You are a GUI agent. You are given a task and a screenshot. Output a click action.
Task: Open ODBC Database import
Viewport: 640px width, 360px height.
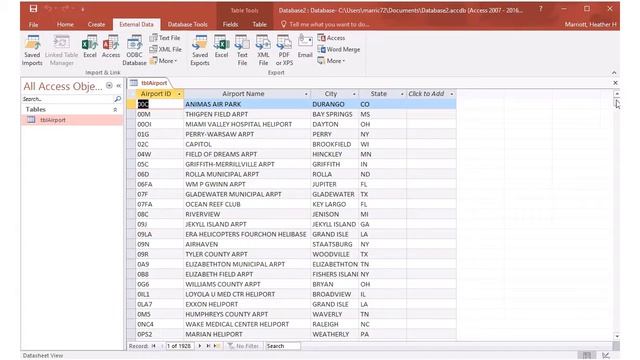click(x=134, y=50)
